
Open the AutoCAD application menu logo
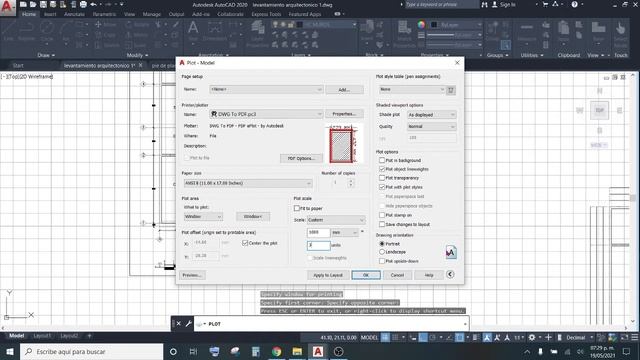7,7
